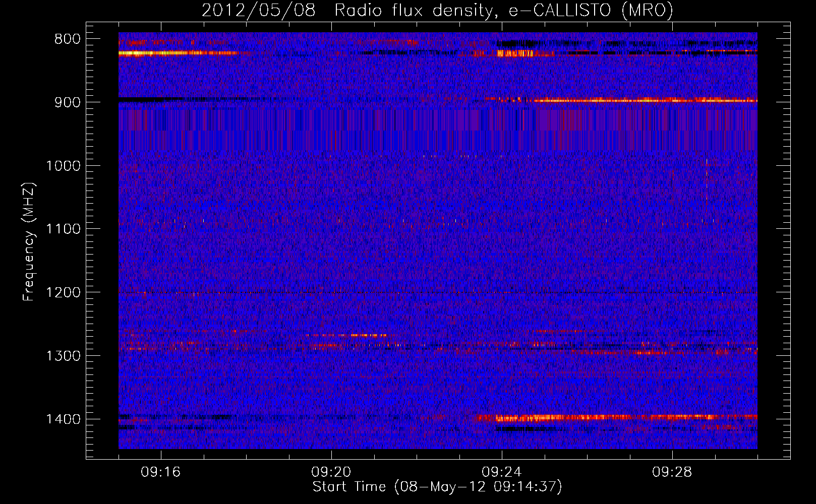Click the 09:24 time tick label
The image size is (816, 504).
(x=502, y=472)
